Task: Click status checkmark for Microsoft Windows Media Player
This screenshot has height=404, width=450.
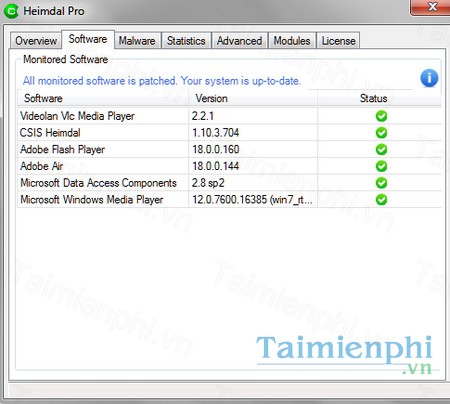Action: point(381,200)
